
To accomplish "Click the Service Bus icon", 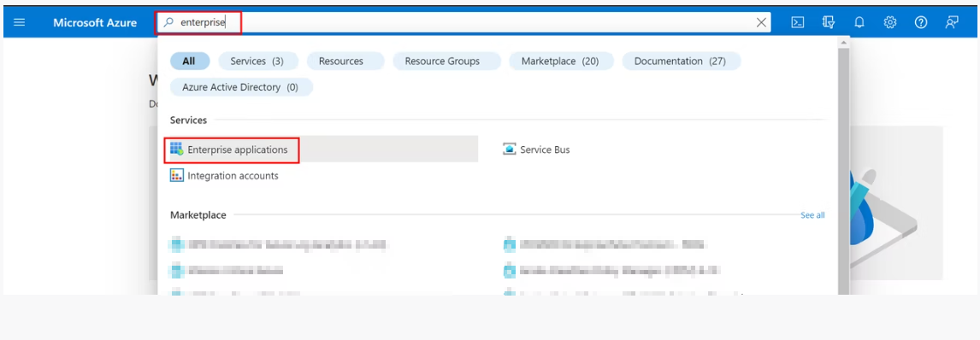I will (x=510, y=149).
